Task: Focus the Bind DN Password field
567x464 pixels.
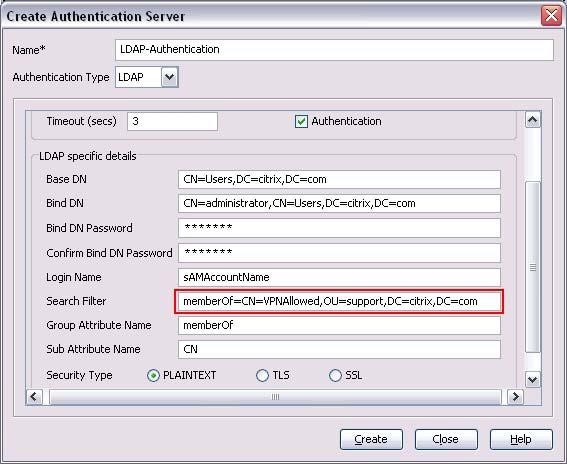Action: point(339,228)
